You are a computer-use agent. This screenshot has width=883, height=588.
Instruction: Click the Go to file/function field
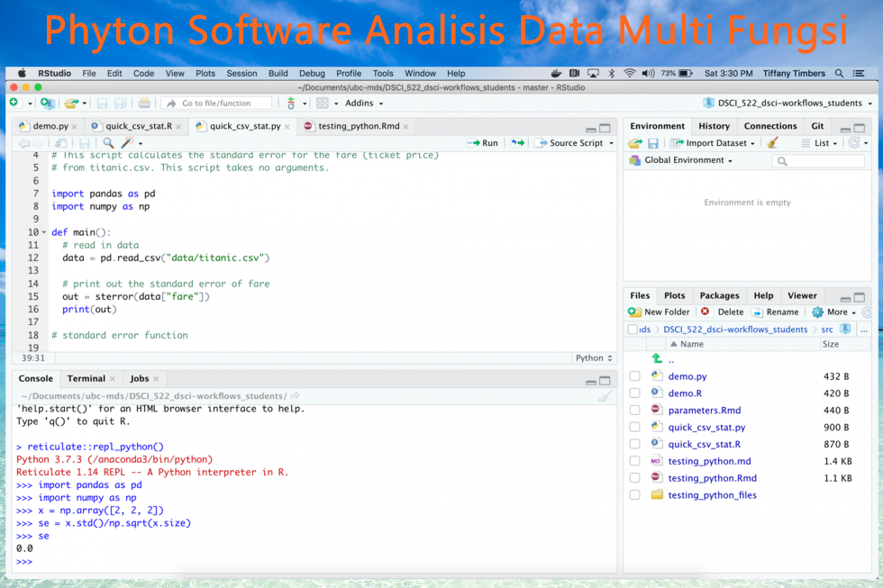pos(218,103)
